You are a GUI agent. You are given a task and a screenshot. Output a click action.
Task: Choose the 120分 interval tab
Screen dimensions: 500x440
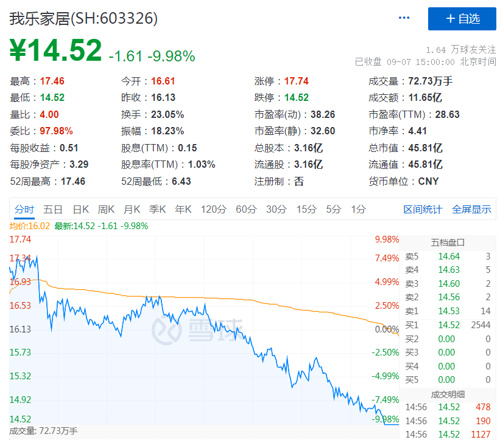pos(214,209)
